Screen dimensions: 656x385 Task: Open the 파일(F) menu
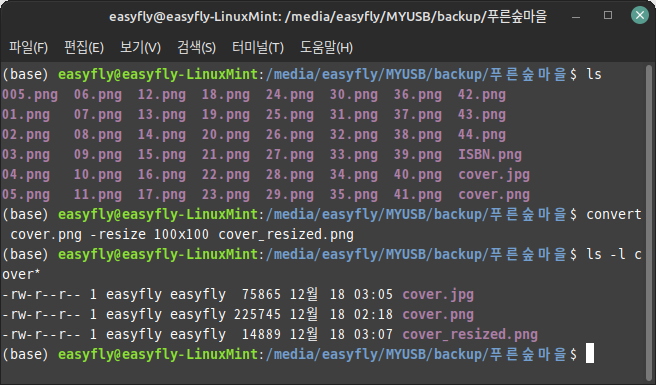(28, 47)
